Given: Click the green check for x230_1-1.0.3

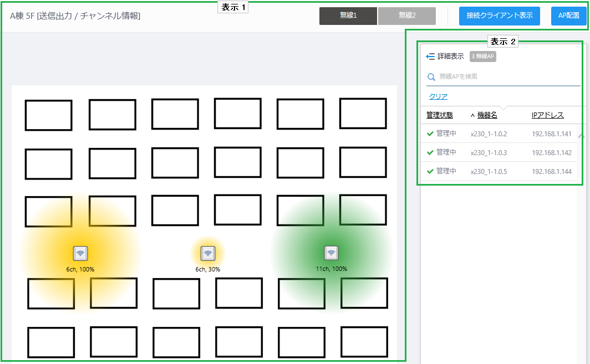Looking at the screenshot, I should [x=430, y=152].
